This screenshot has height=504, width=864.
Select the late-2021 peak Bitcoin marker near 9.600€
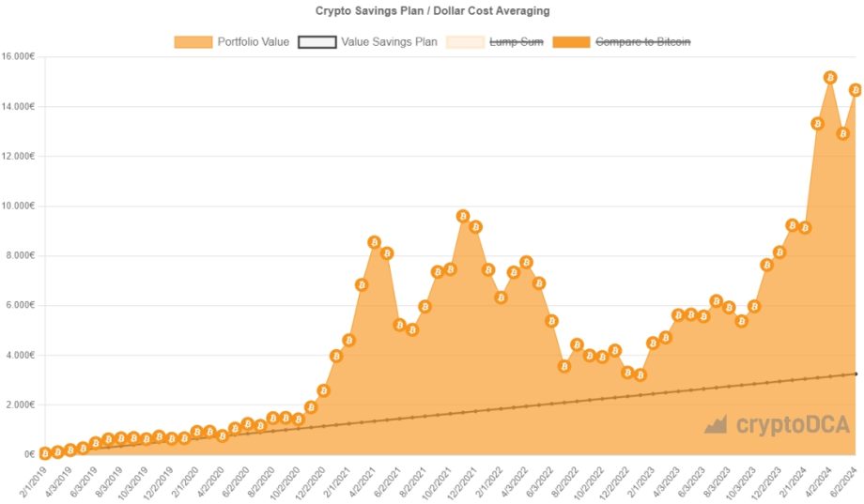(x=463, y=216)
